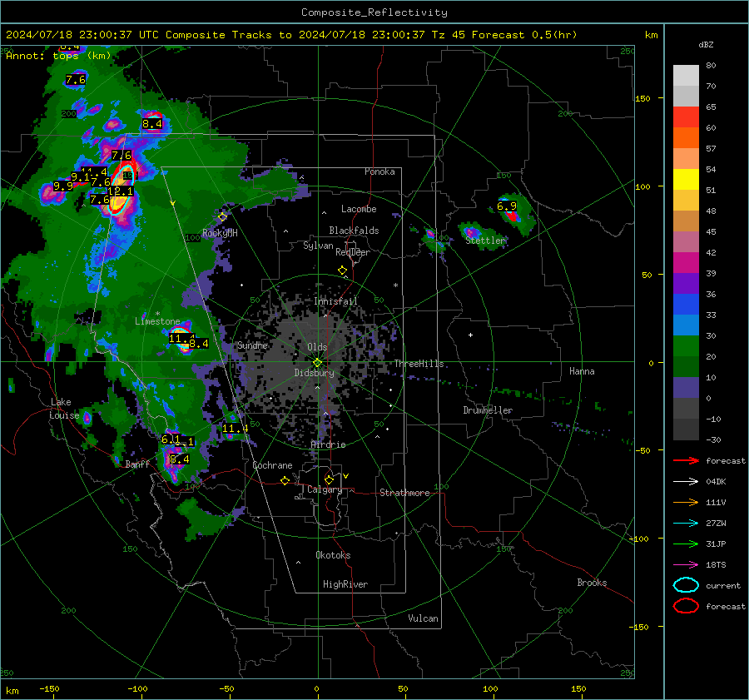This screenshot has height=700, width=749.
Task: Click the Airdrie city label
Action: coord(328,444)
